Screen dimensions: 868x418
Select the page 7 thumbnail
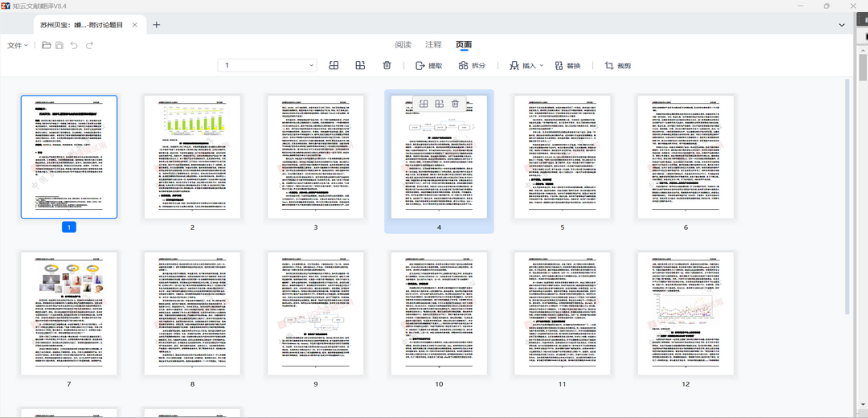tap(69, 313)
